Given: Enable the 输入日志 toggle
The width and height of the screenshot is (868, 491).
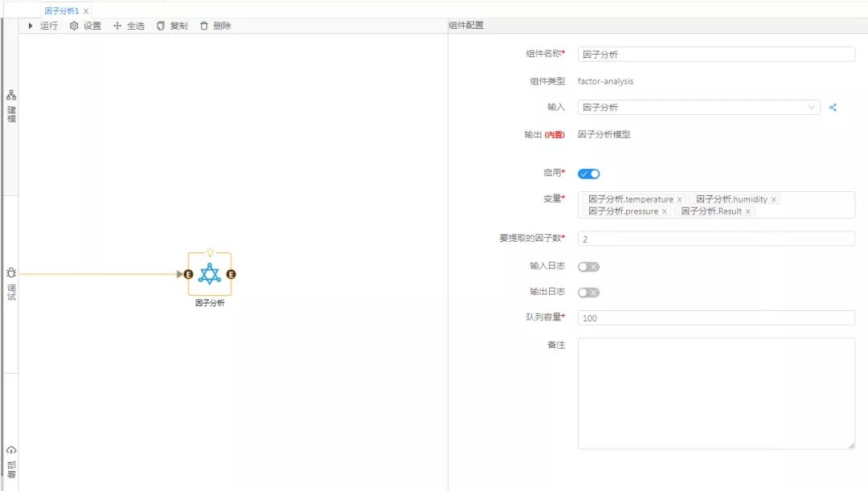Looking at the screenshot, I should point(589,267).
